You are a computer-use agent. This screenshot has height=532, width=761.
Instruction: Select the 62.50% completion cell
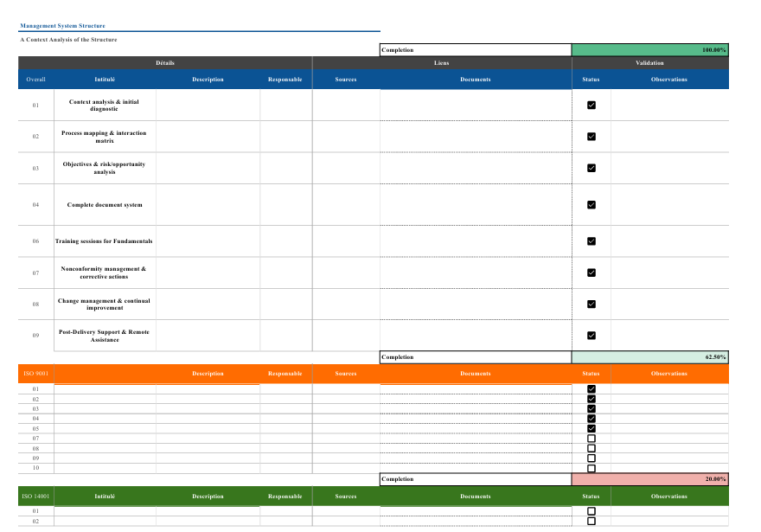[649, 356]
